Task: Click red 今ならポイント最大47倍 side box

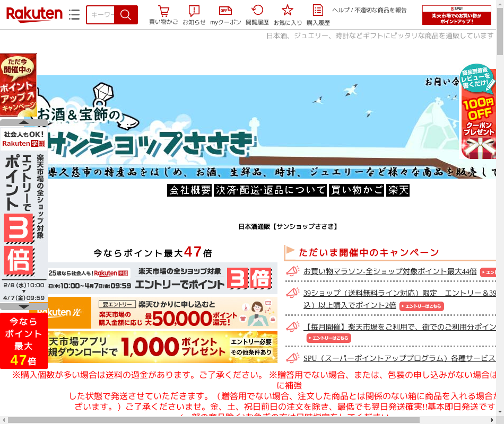Action: (x=24, y=341)
